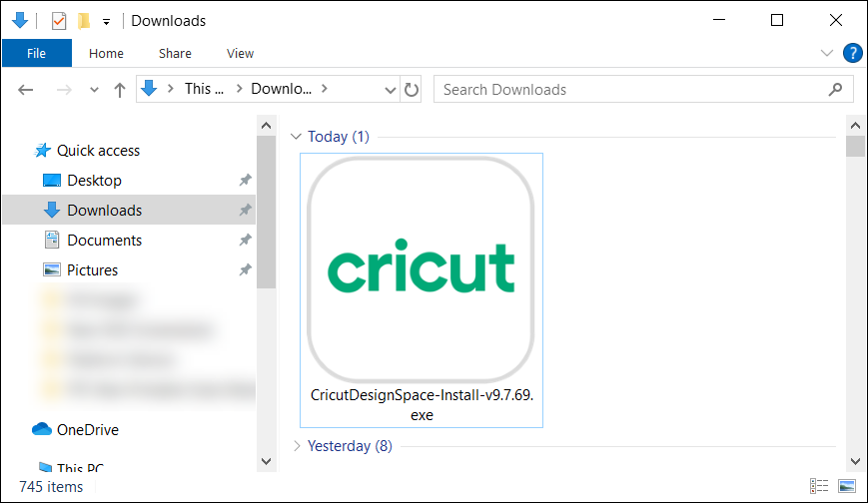The width and height of the screenshot is (868, 503).
Task: Click the New folder icon in title bar
Action: click(x=84, y=21)
